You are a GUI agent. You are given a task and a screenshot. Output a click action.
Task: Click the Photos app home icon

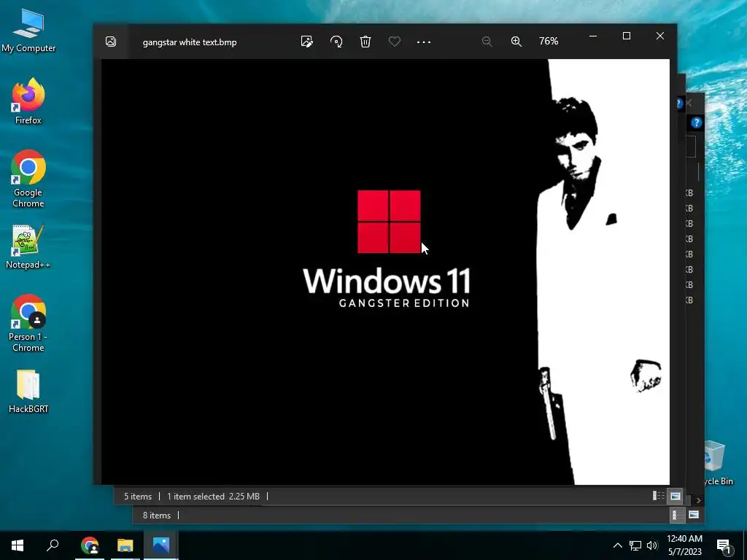point(111,42)
